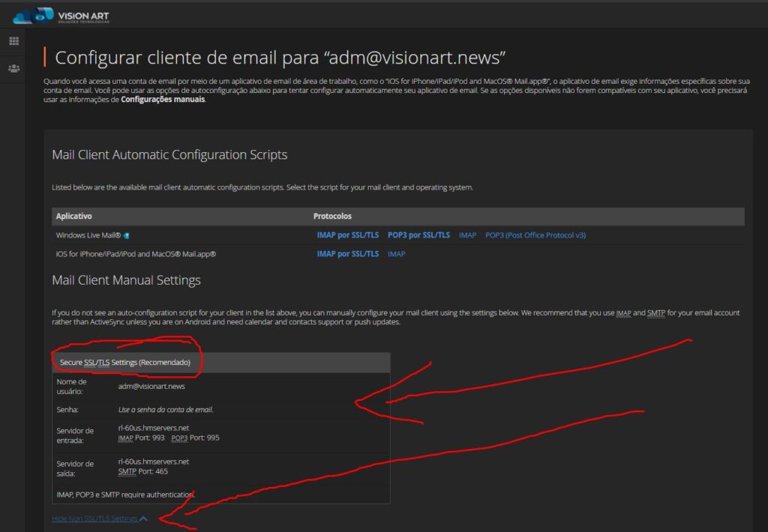Screen dimensions: 768x532
Task: Click the Aplicativo column header
Action: [74, 217]
